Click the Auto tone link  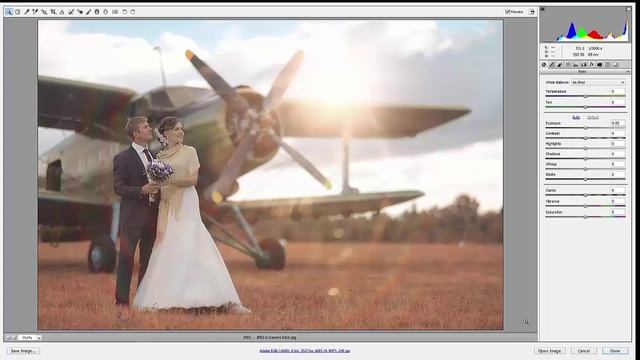pyautogui.click(x=576, y=118)
